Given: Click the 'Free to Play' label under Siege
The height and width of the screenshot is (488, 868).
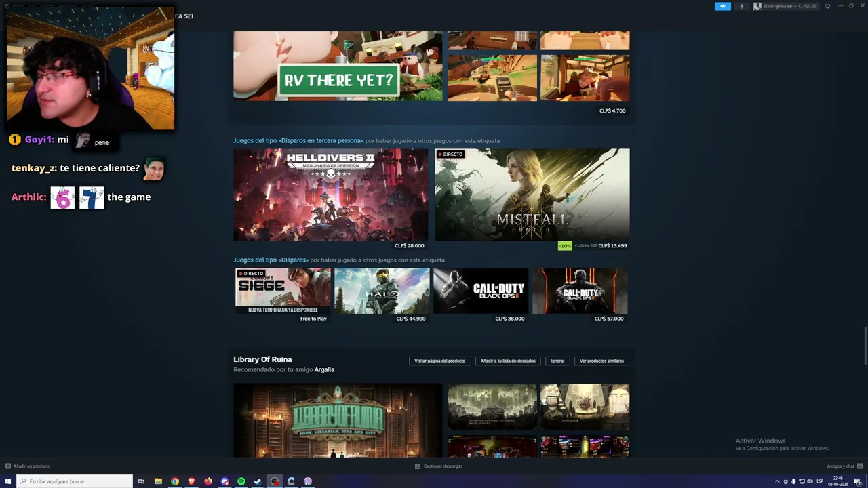Looking at the screenshot, I should click(313, 319).
